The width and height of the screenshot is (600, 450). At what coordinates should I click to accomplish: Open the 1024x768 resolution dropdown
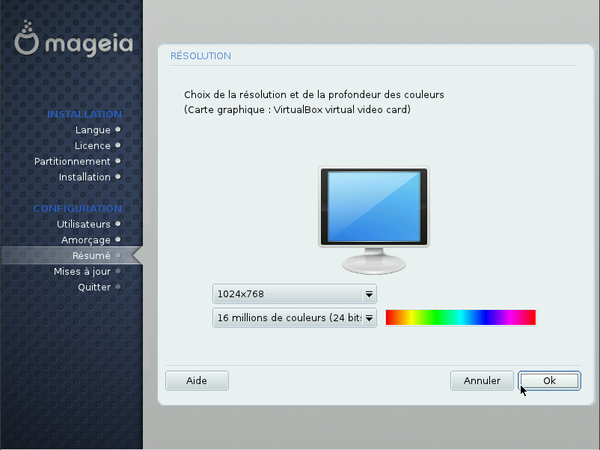[x=294, y=294]
